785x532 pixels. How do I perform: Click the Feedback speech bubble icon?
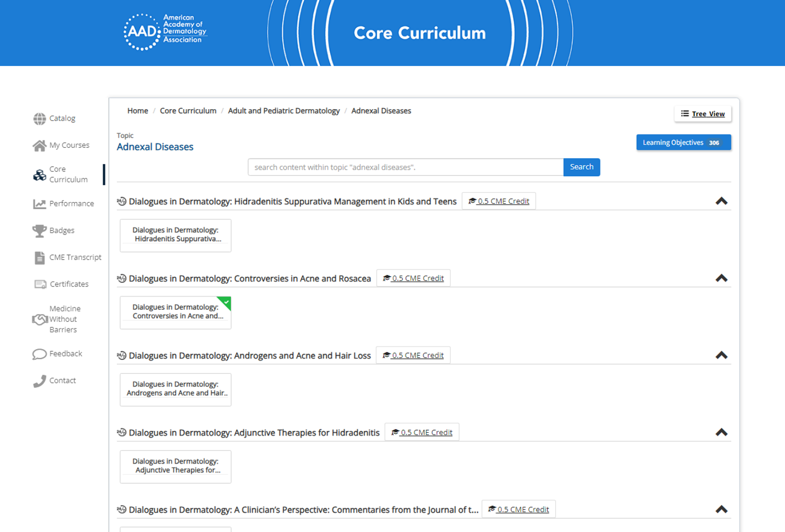click(40, 354)
